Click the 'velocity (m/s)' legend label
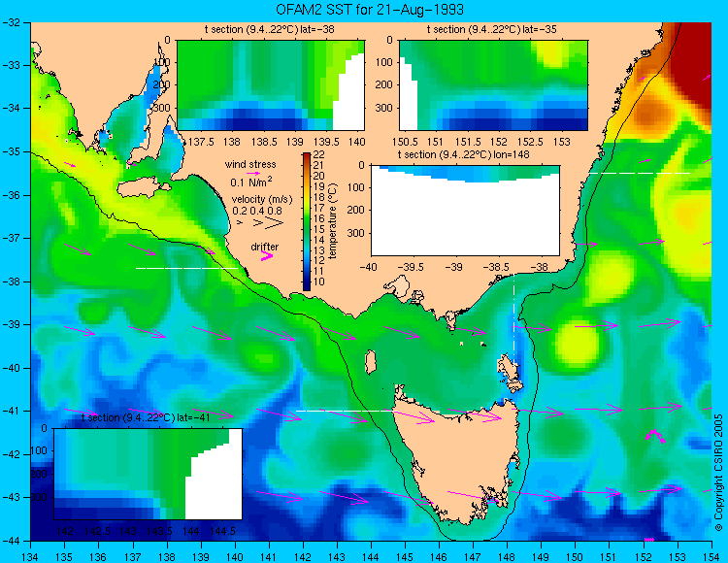 click(x=262, y=200)
